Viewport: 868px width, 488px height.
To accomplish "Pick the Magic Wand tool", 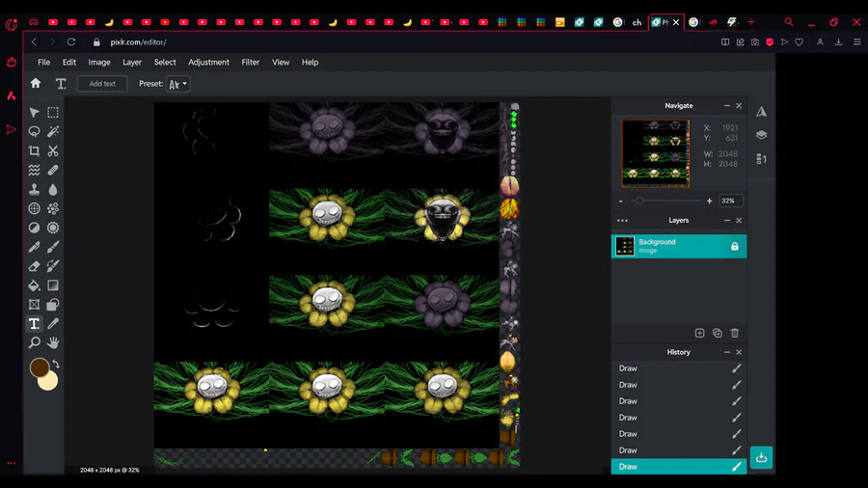I will click(53, 132).
